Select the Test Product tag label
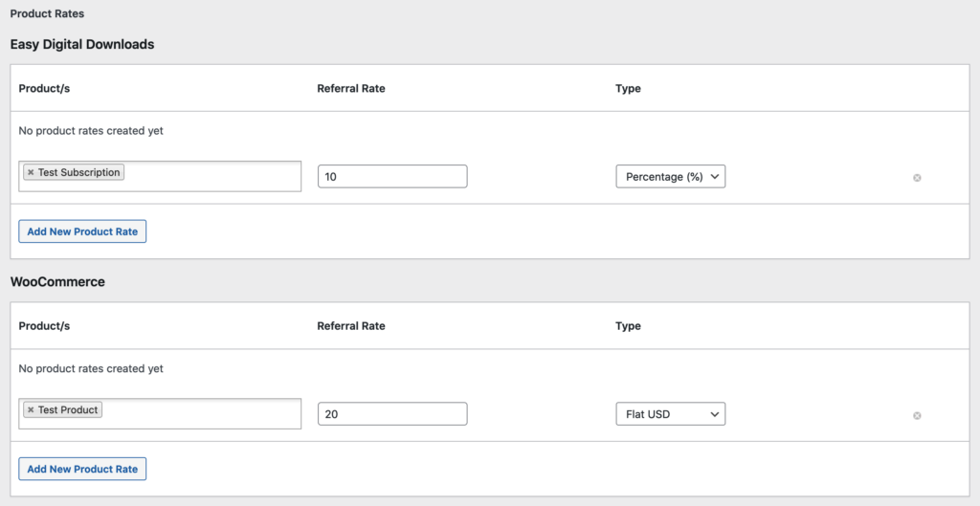 (68, 409)
